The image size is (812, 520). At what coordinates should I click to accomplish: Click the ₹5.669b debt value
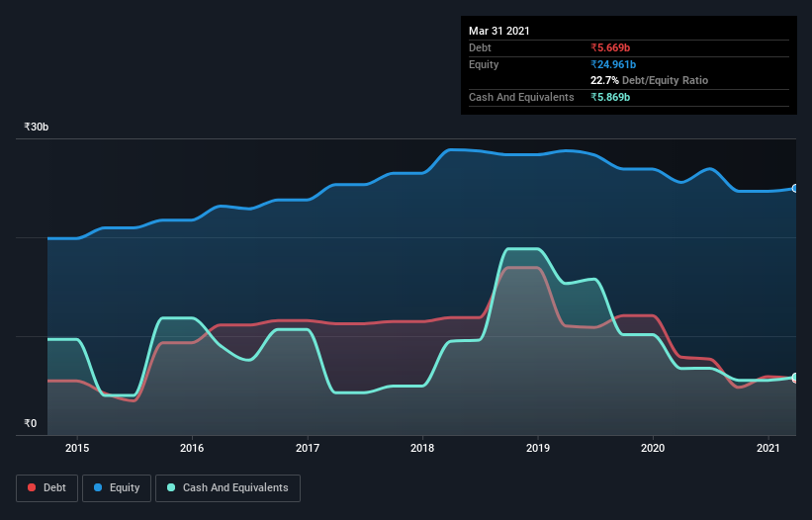(610, 47)
